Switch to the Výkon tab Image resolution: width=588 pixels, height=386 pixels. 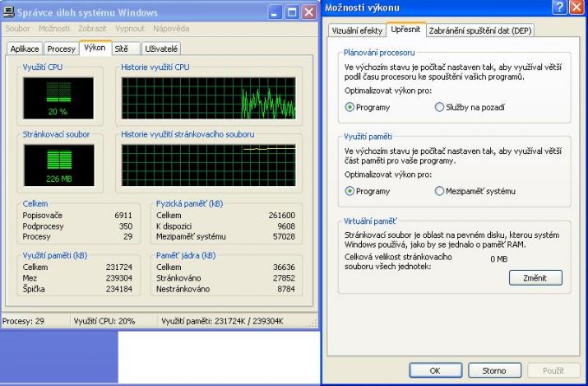point(95,48)
